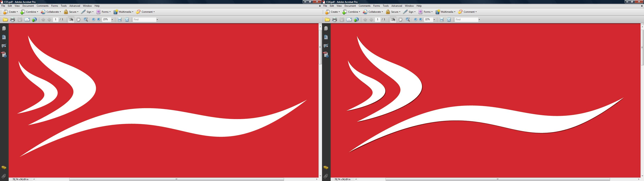Open the 23% zoom level dropdown arrow
The width and height of the screenshot is (644, 181).
point(112,20)
